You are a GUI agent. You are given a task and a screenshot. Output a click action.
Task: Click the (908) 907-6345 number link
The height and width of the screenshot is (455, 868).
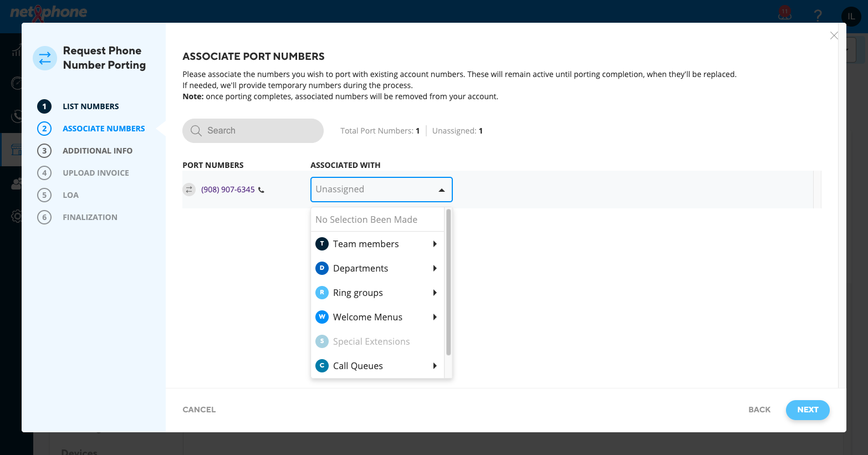coord(228,190)
